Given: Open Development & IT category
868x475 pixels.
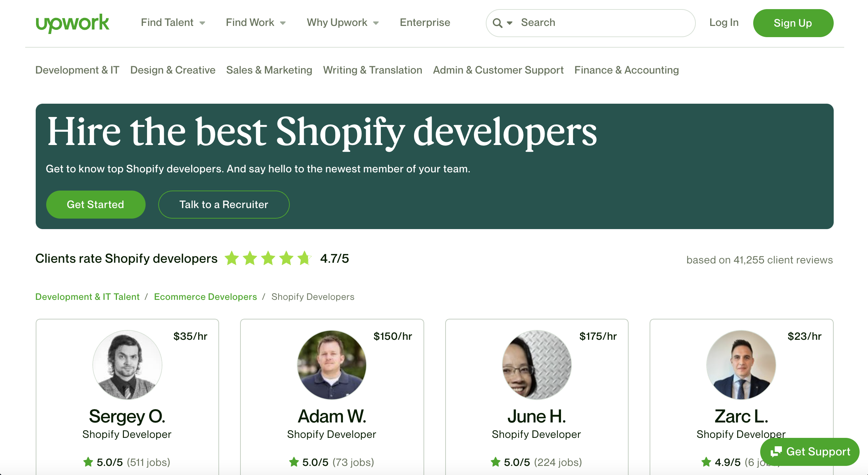Looking at the screenshot, I should 77,70.
